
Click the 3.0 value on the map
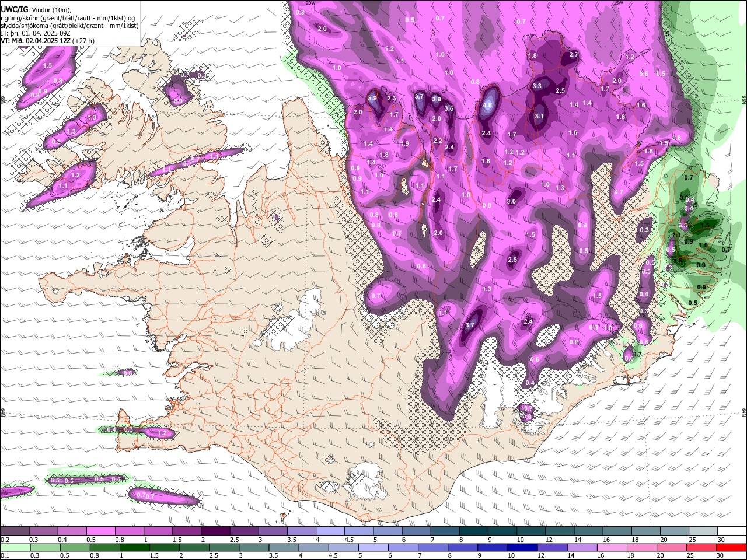click(511, 201)
